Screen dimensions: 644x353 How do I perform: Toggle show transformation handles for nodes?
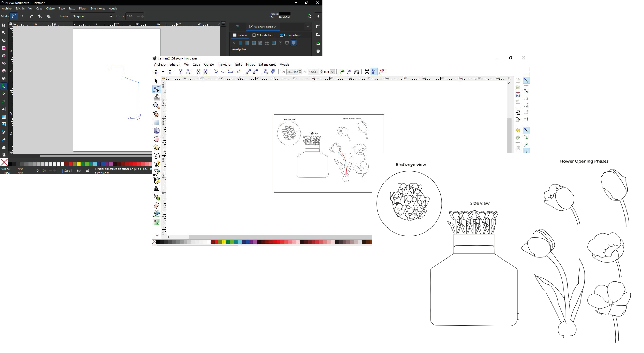(367, 72)
